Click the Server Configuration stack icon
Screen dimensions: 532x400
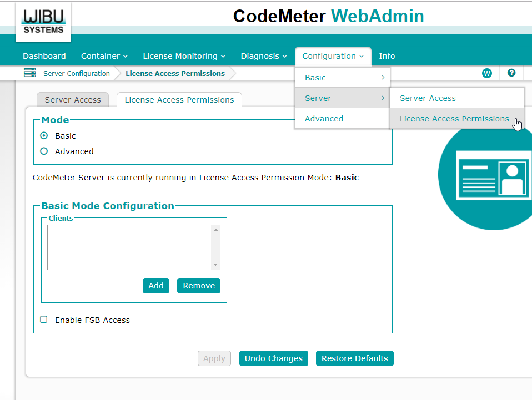point(29,73)
